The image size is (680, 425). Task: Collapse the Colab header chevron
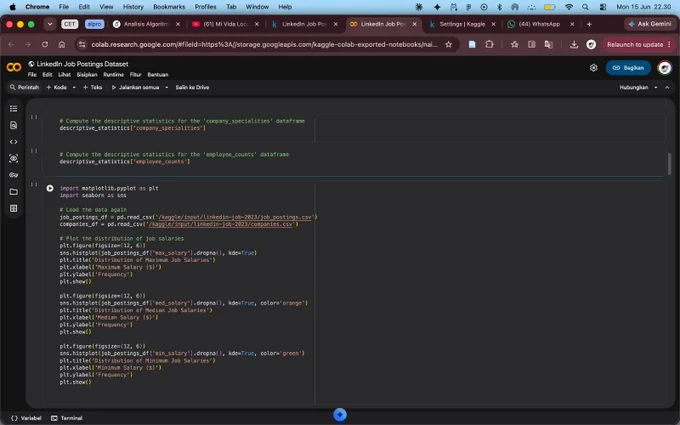pyautogui.click(x=667, y=88)
